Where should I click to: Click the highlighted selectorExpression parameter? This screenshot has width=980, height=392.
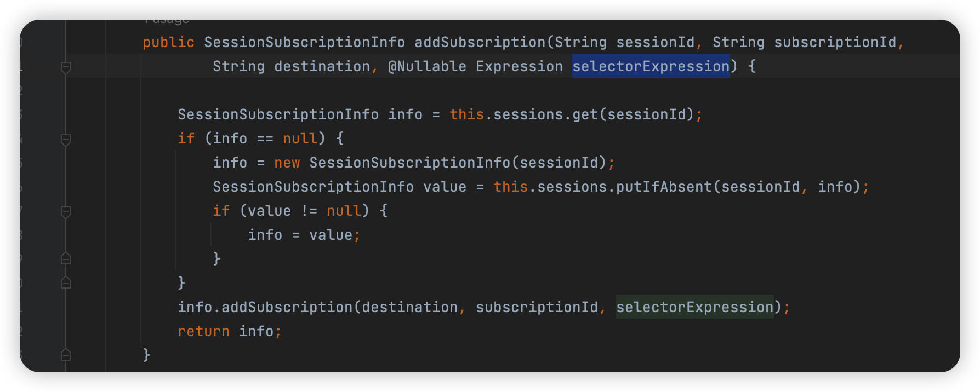(x=651, y=66)
